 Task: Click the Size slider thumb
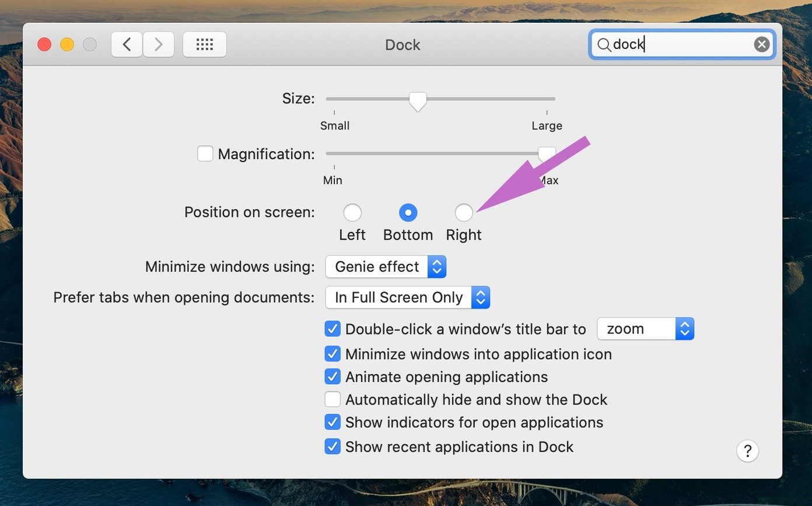click(418, 101)
